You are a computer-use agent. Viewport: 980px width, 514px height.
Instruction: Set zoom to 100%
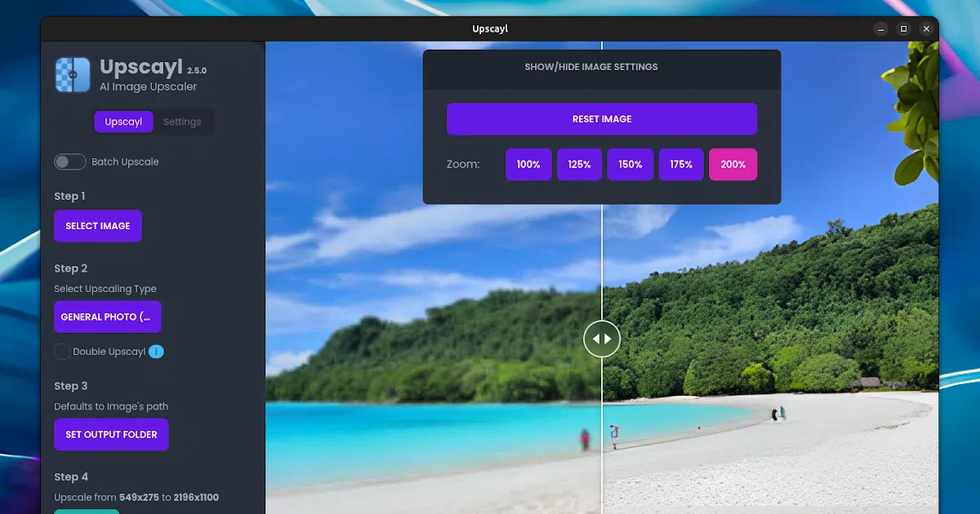[x=528, y=164]
